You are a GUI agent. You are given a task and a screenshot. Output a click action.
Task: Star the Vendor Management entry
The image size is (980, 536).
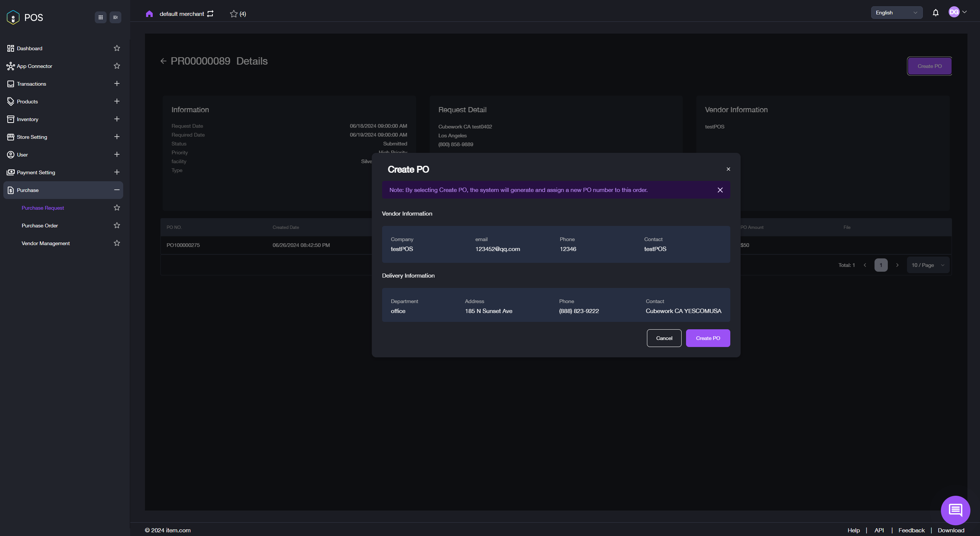[x=117, y=243]
